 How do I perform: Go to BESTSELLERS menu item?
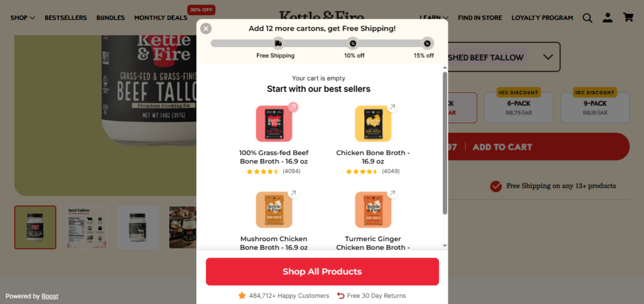click(x=65, y=18)
